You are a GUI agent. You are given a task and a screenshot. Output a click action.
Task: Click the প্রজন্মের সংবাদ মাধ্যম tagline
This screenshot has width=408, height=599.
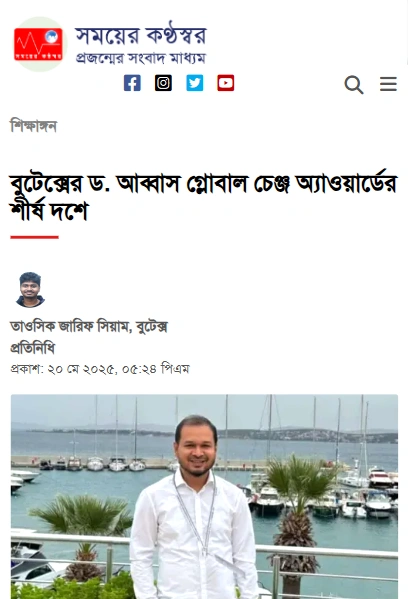141,58
